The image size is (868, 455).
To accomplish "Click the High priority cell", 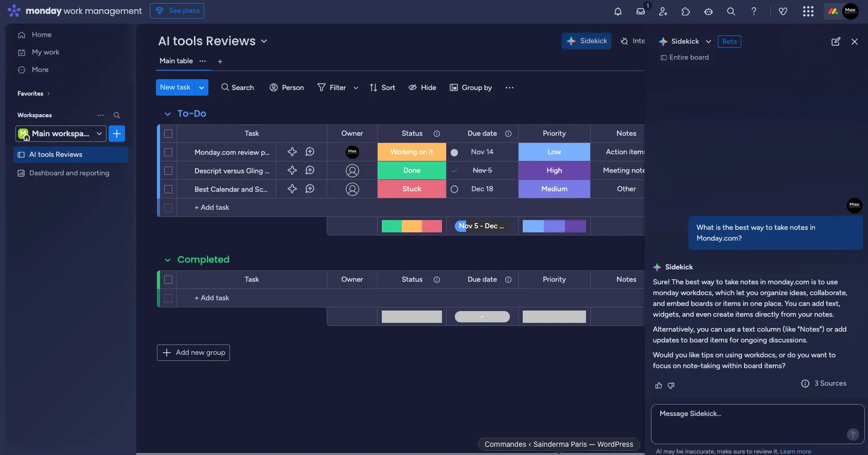I will pyautogui.click(x=554, y=171).
